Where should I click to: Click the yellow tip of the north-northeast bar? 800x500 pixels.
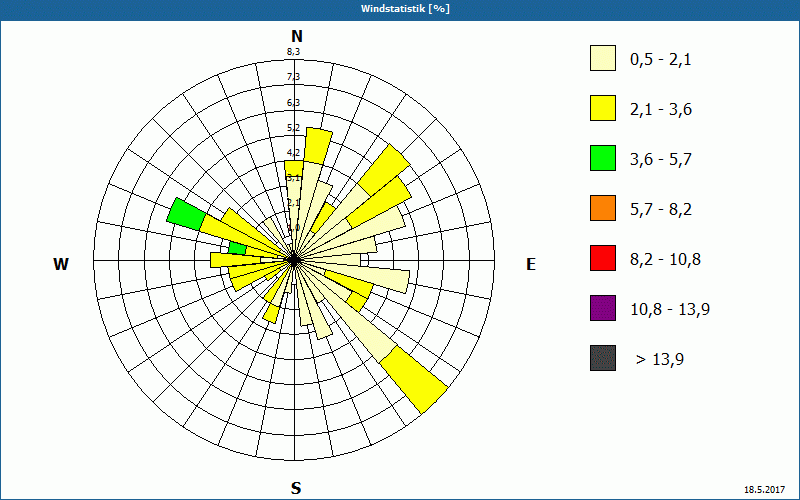coord(318,146)
